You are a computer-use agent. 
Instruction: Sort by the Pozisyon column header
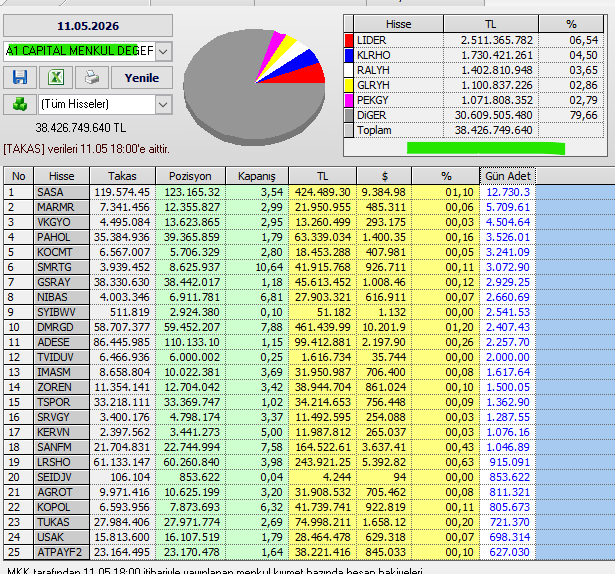click(190, 176)
